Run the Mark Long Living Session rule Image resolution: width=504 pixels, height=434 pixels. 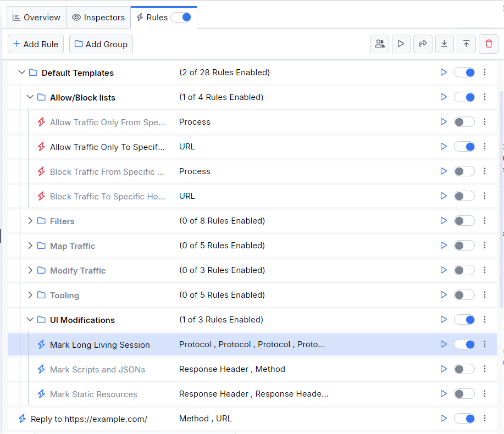(x=444, y=344)
